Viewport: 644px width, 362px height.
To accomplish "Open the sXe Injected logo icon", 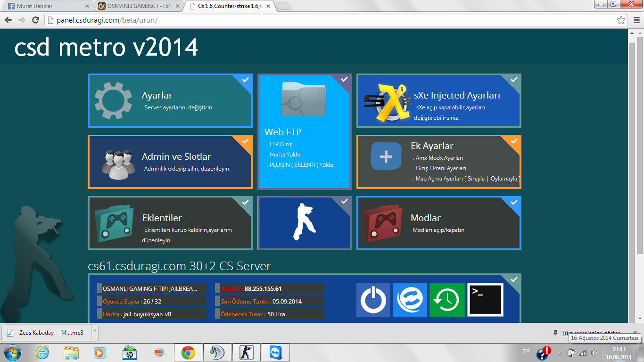I will click(387, 102).
